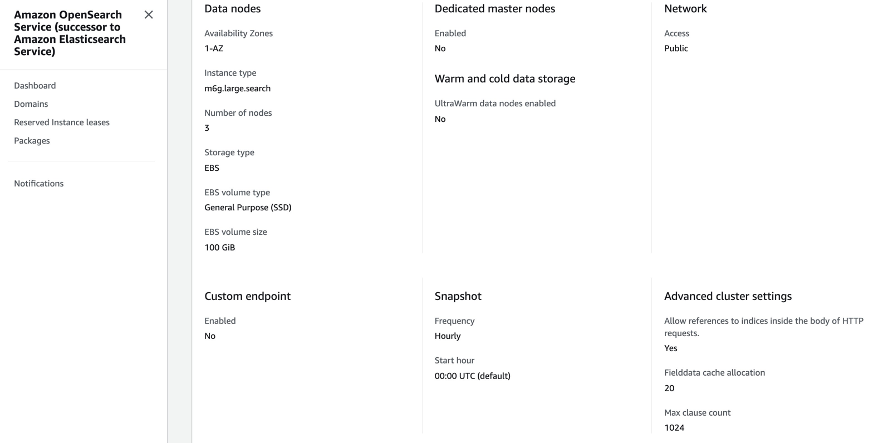This screenshot has height=443, width=879.
Task: Select the 100 GiB EBS volume size
Action: 220,247
